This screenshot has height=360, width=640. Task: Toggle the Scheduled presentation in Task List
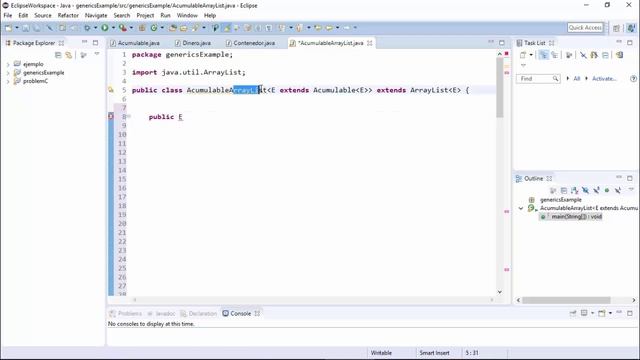click(554, 55)
